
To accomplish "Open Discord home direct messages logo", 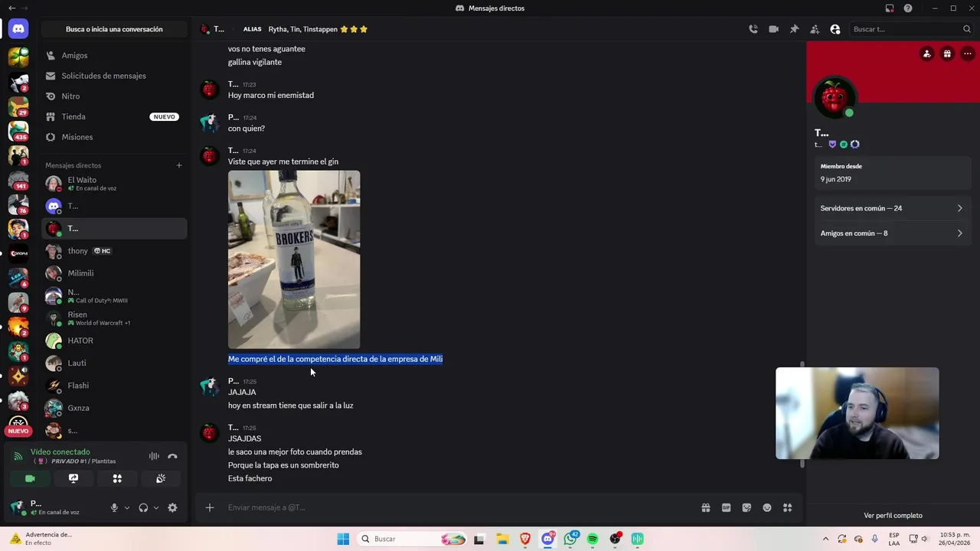I will 18,29.
